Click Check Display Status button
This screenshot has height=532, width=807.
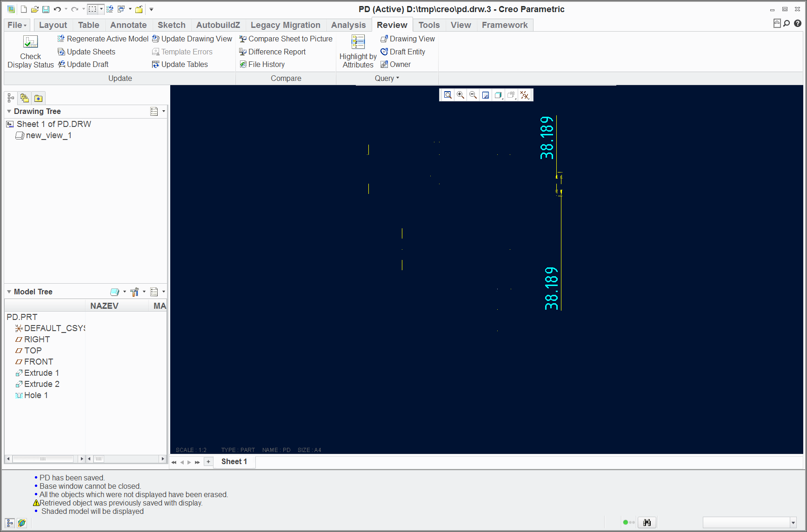pyautogui.click(x=31, y=52)
